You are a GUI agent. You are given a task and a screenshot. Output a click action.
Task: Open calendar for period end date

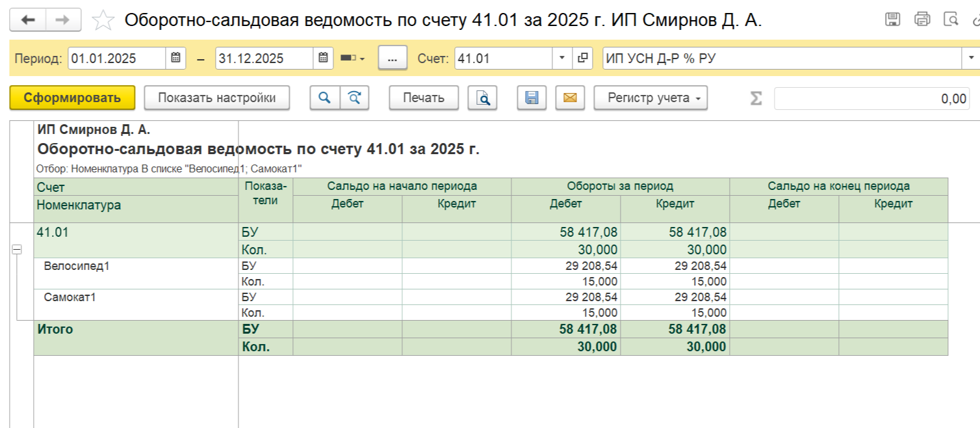click(323, 59)
